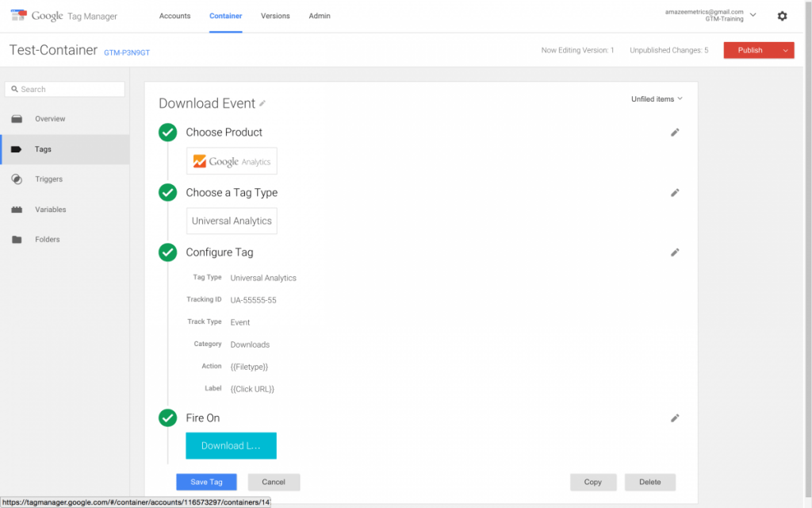812x508 pixels.
Task: Click the Publish button
Action: coord(750,50)
